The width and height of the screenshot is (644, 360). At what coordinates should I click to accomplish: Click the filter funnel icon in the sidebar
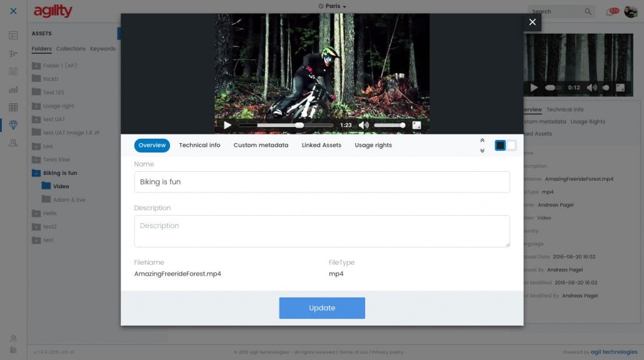13,53
